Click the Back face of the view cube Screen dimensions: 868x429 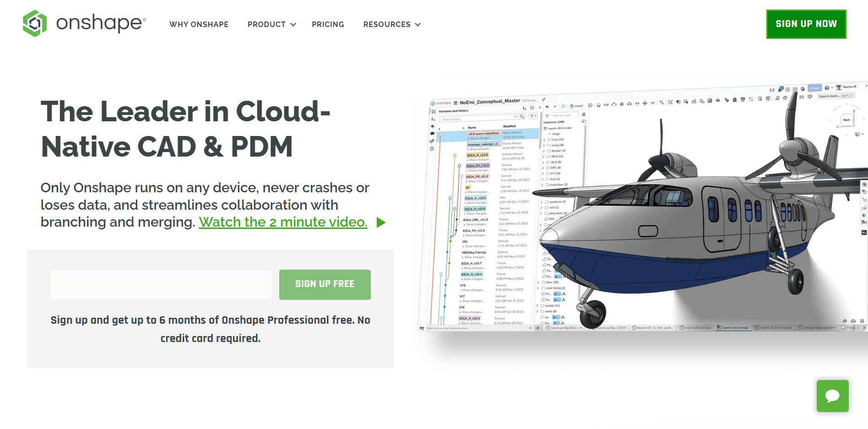pyautogui.click(x=846, y=119)
